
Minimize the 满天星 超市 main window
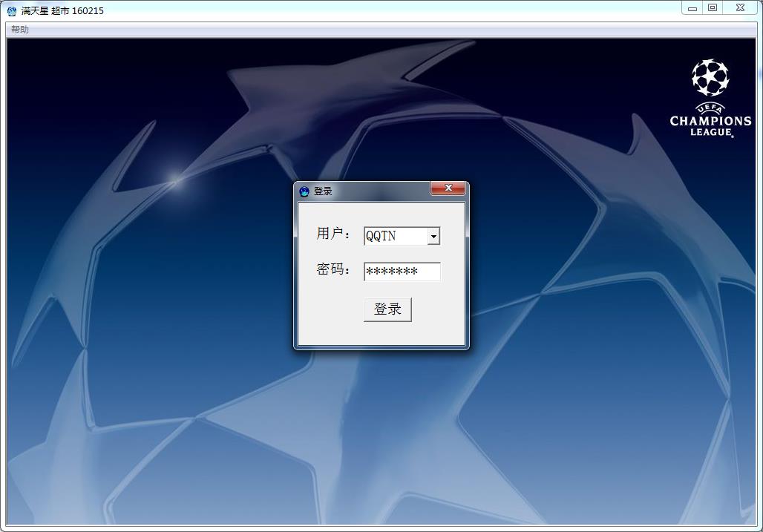tap(692, 8)
